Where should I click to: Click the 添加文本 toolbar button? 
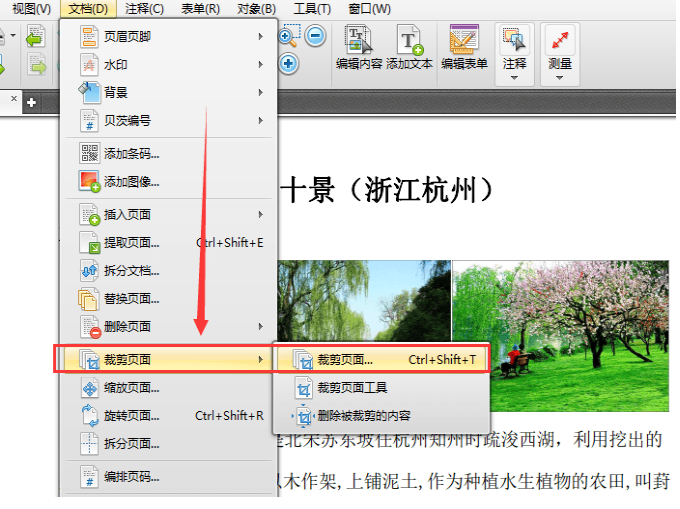(409, 48)
